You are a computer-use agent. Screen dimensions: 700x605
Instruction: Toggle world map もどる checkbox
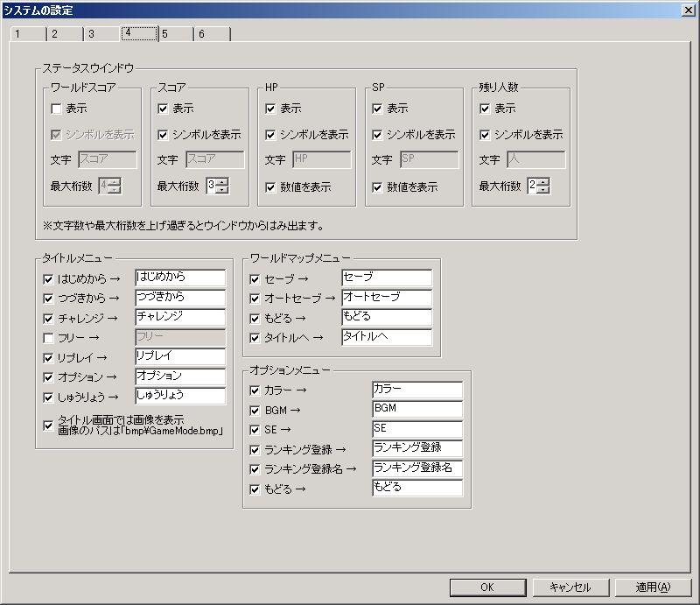point(255,319)
